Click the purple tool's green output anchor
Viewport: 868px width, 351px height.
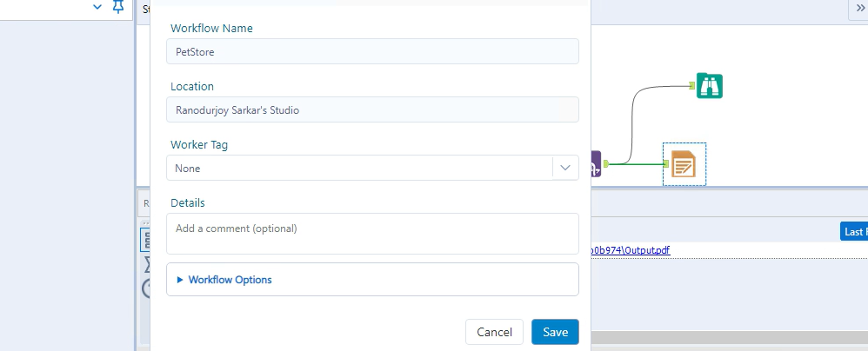[x=605, y=163]
